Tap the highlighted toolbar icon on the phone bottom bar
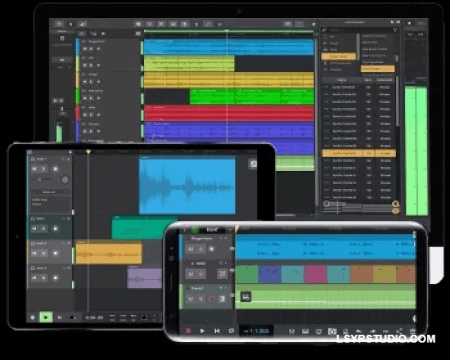The width and height of the screenshot is (450, 360). click(x=332, y=331)
